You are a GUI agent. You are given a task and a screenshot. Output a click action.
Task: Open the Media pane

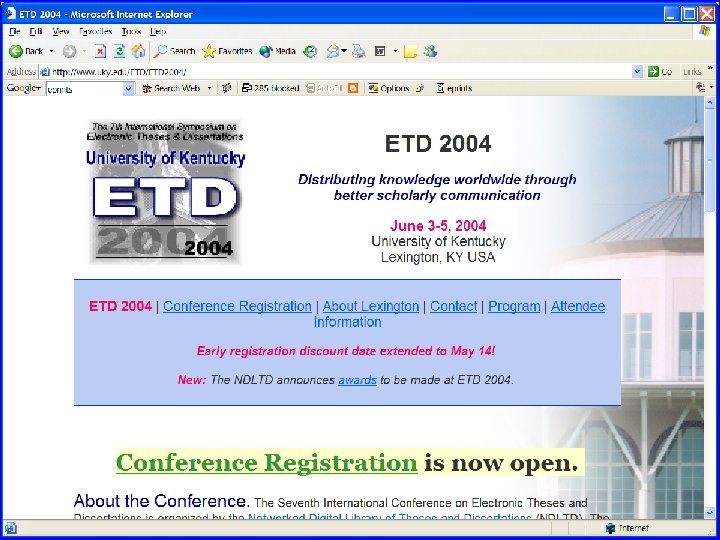pos(277,51)
